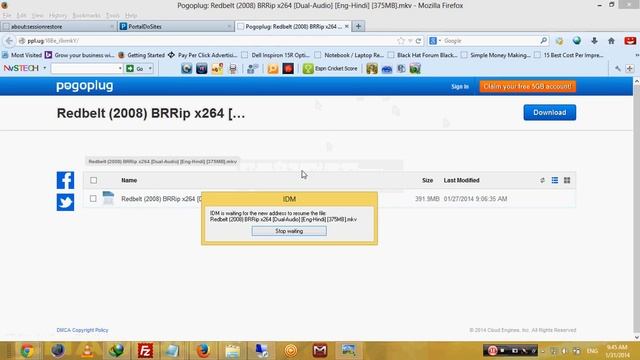Click the blue Download button

549,113
